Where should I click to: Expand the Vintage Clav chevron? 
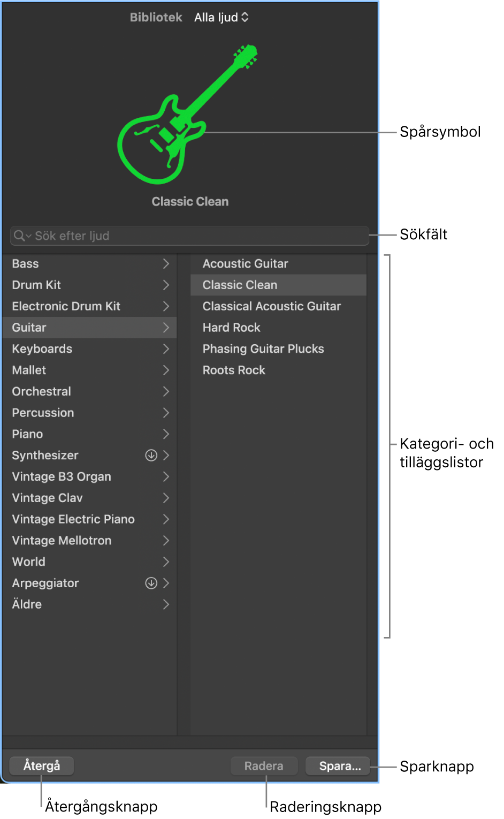point(166,498)
